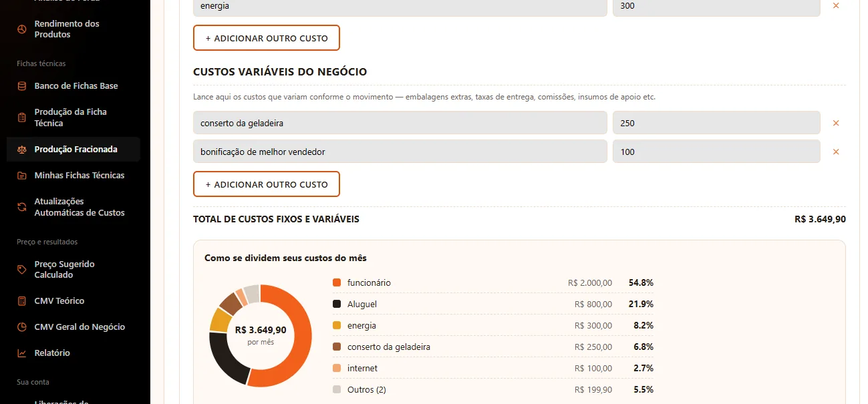The width and height of the screenshot is (868, 404).
Task: Click the 21.9% percentage value
Action: pyautogui.click(x=641, y=305)
